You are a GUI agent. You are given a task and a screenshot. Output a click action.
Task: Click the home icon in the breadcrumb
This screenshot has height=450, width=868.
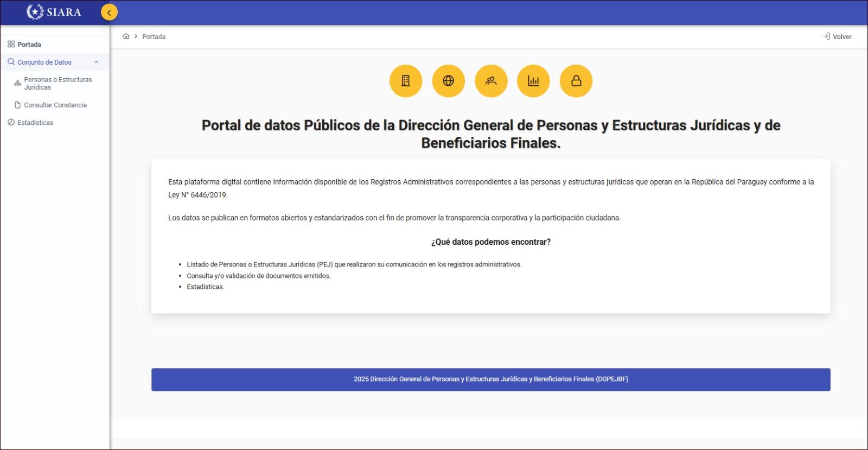tap(126, 36)
